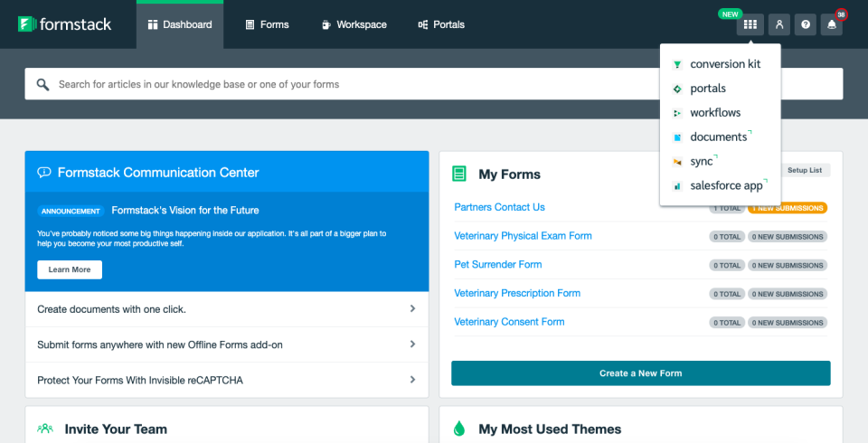Switch to the Forms tab
868x443 pixels.
(x=268, y=24)
